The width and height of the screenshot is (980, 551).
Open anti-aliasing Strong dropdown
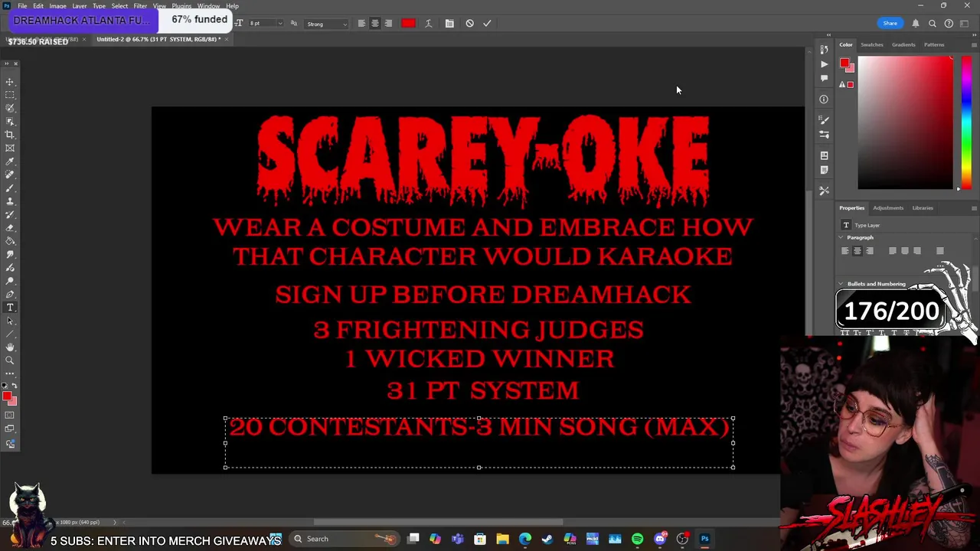(x=327, y=24)
